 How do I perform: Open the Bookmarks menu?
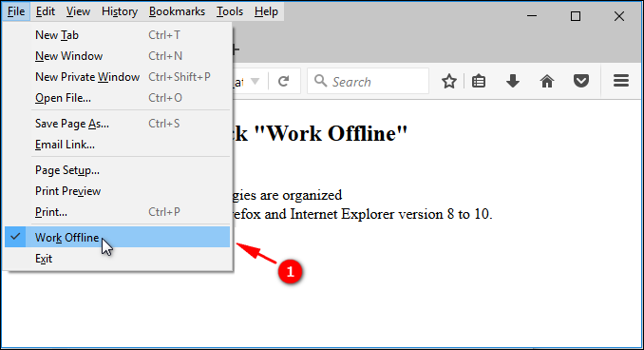[x=177, y=11]
